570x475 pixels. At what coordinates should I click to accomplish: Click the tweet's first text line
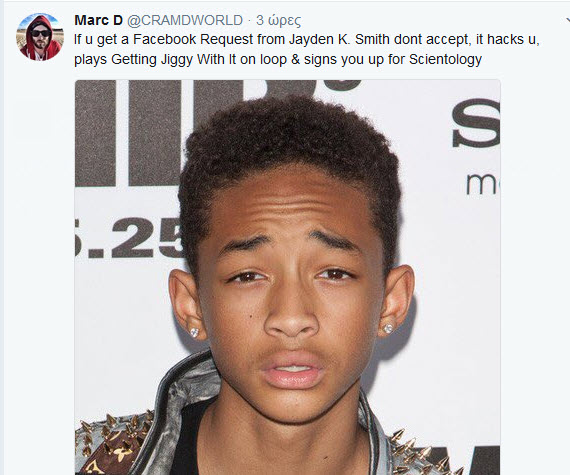pyautogui.click(x=306, y=40)
